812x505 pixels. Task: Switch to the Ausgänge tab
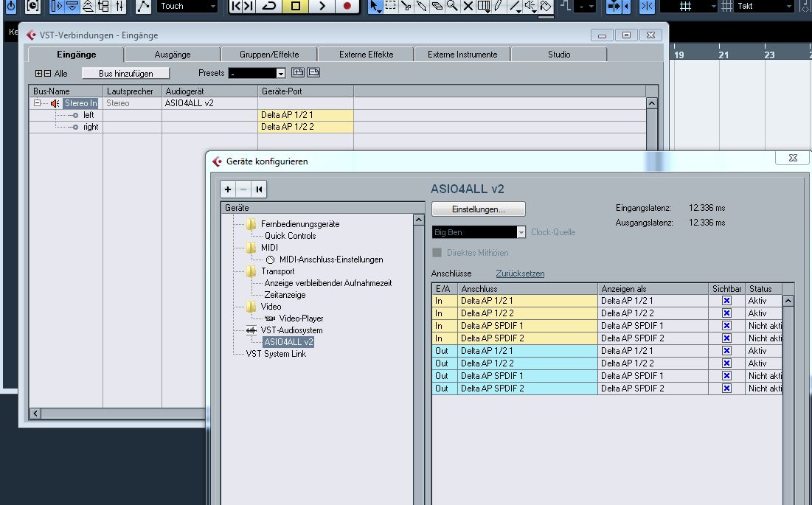[x=173, y=55]
